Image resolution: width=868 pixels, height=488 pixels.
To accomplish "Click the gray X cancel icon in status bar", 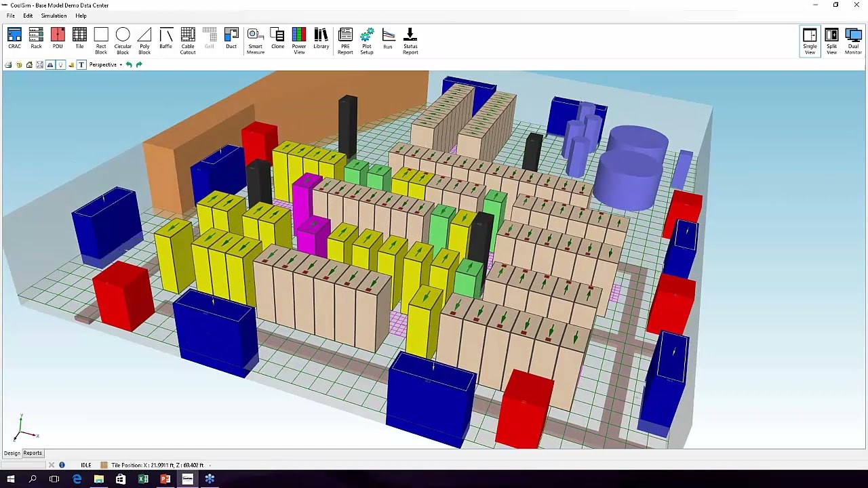I will 51,465.
